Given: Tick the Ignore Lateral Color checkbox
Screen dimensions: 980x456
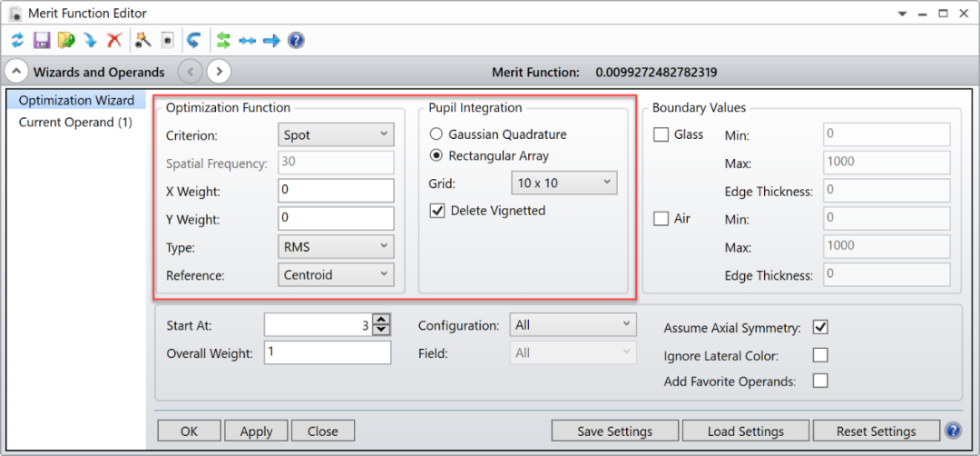Looking at the screenshot, I should (x=820, y=355).
